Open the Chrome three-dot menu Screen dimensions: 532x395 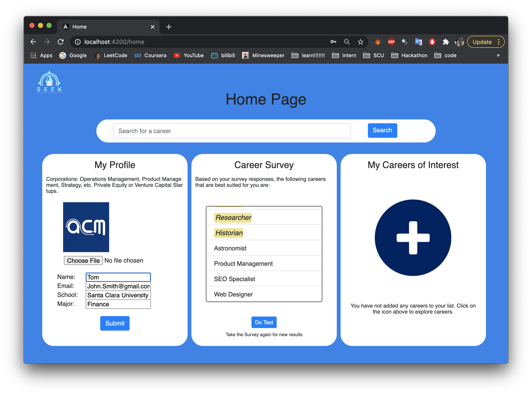click(x=499, y=42)
